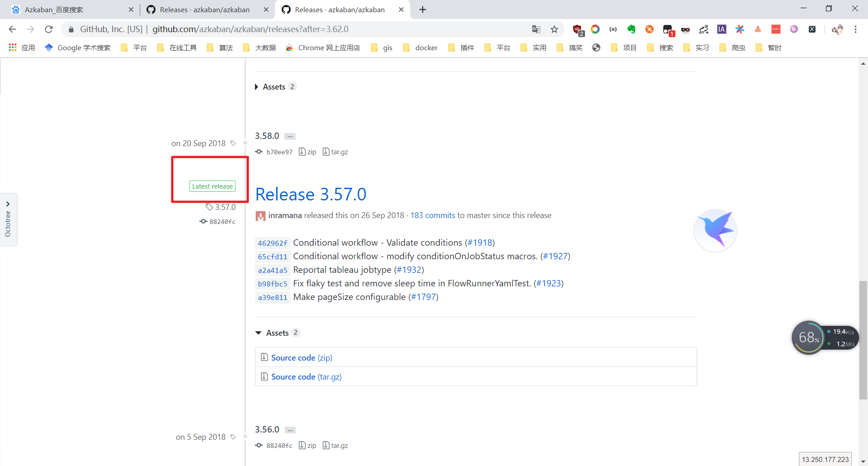Expand the collapsed Assets section at top
868x466 pixels.
point(275,87)
